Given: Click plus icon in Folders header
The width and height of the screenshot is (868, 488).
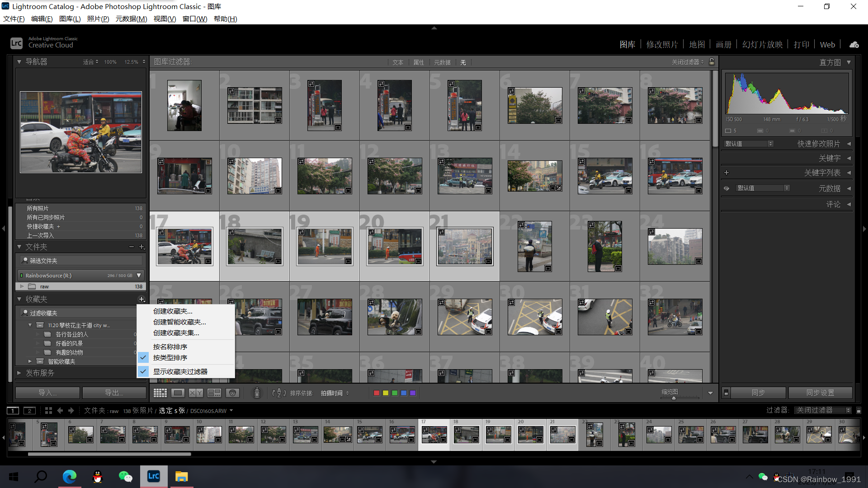Looking at the screenshot, I should [x=142, y=247].
